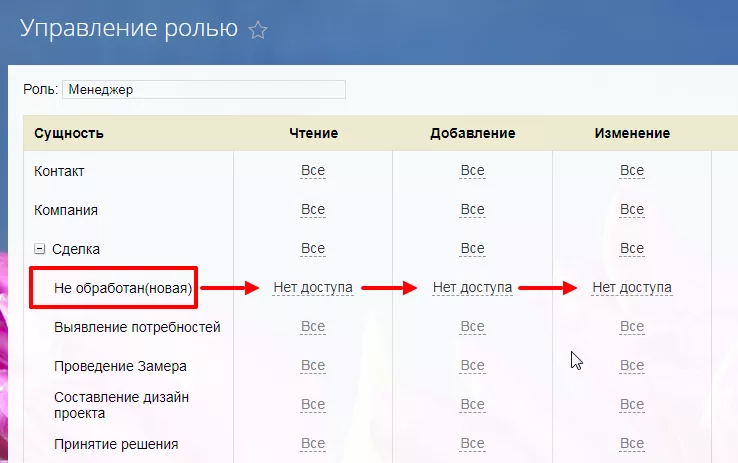The width and height of the screenshot is (738, 463).
Task: Set Изменение access for Составление дизайн проекта
Action: coord(632,405)
